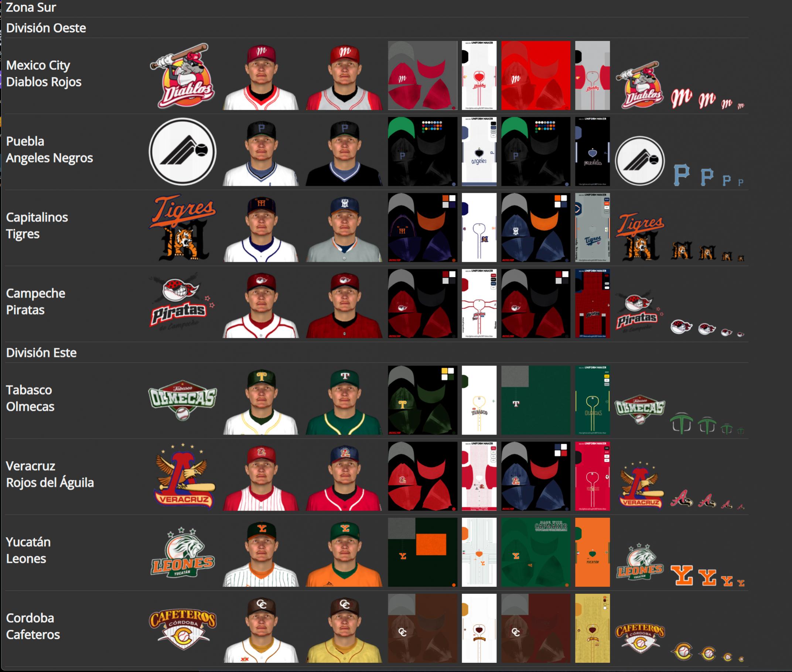Select the Diablos Rojos red cap texture
The width and height of the screenshot is (792, 672).
(x=536, y=75)
